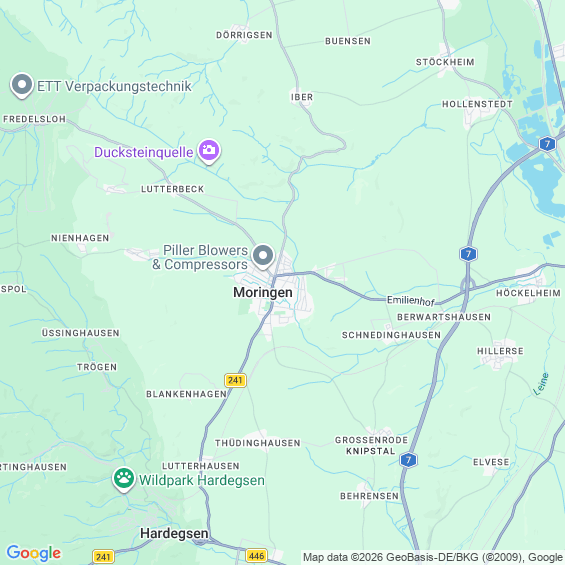Open the Ducksteinquelle camera marker
Viewport: 565px width, 565px height.
pos(209,151)
